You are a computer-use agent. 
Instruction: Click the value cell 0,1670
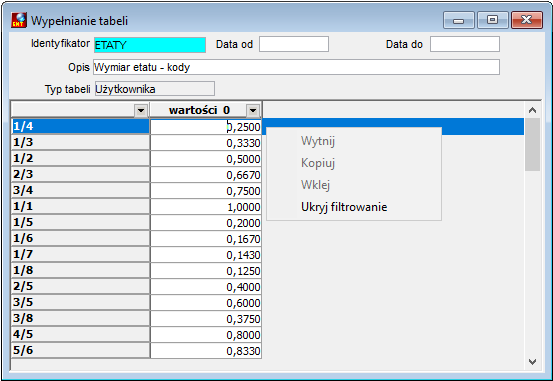[x=206, y=238]
